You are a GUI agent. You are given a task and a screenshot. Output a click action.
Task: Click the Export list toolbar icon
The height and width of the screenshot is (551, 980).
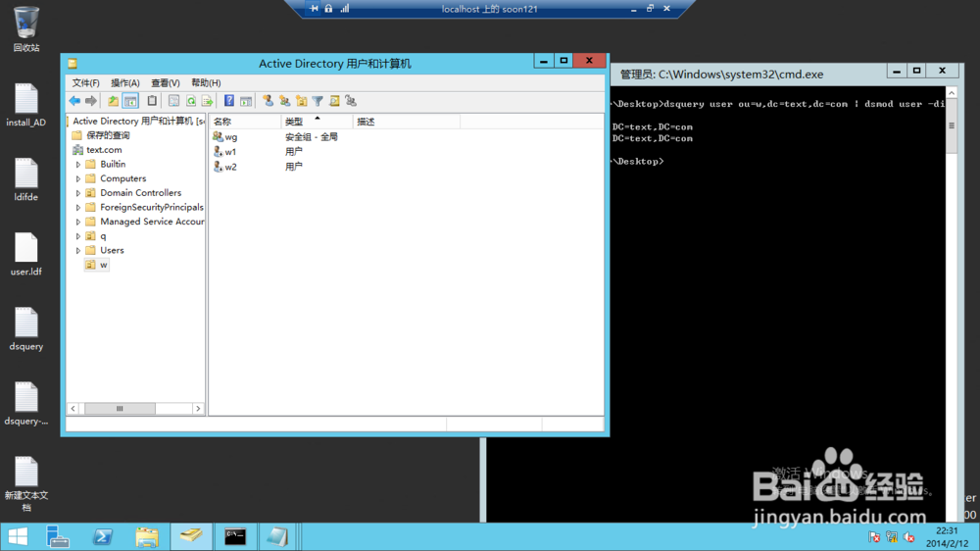207,101
